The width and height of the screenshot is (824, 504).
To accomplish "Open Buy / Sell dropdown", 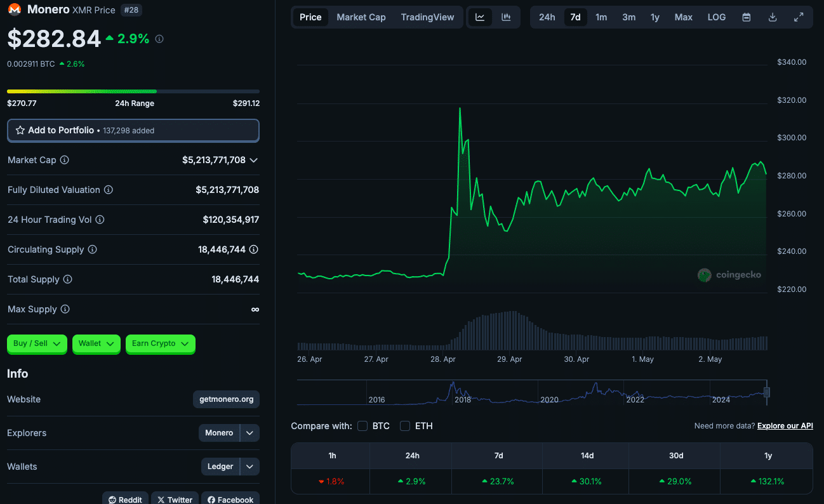I will 37,343.
